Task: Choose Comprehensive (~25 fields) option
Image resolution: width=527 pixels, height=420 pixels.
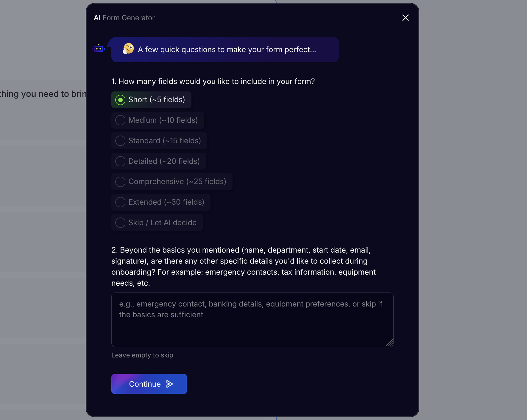Action: click(121, 182)
